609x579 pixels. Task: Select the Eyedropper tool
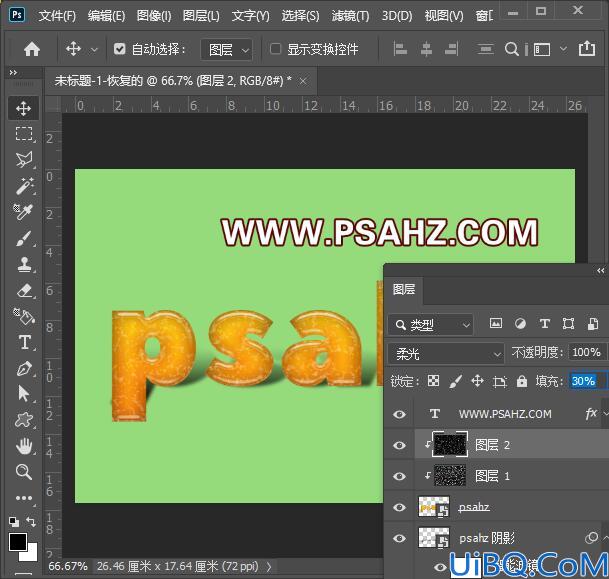click(24, 212)
